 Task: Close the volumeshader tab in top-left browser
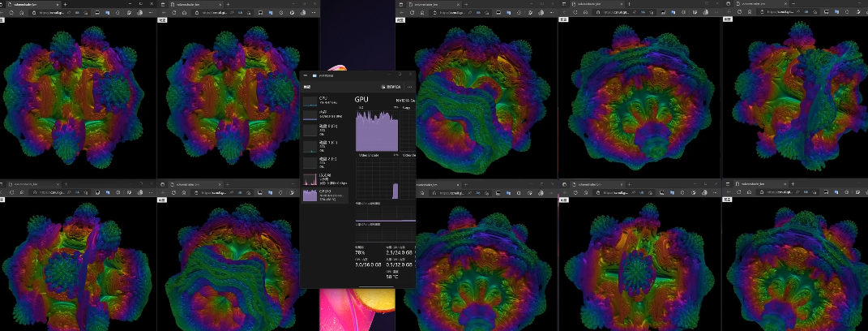(58, 4)
